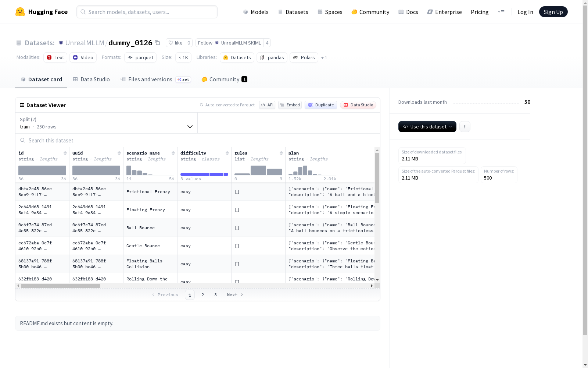The width and height of the screenshot is (588, 368).
Task: Click the id lengths histogram bar
Action: 42,170
